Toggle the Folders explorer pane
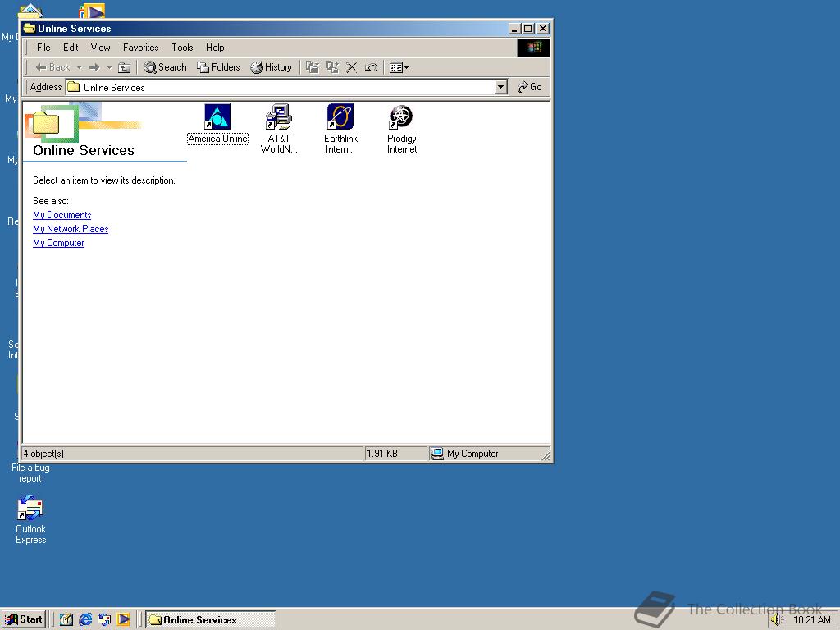 click(x=217, y=67)
